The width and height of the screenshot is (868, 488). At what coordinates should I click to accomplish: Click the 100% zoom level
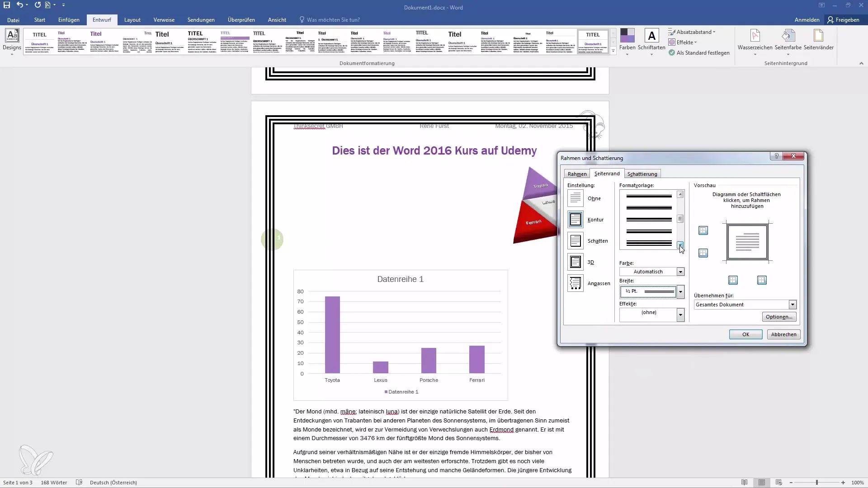857,483
